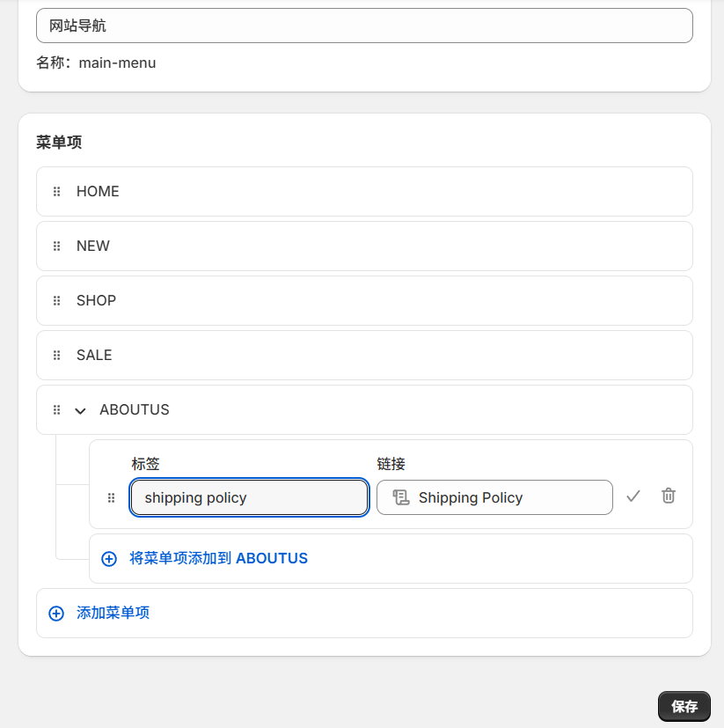Click the drag handle next to SALE

click(x=55, y=355)
